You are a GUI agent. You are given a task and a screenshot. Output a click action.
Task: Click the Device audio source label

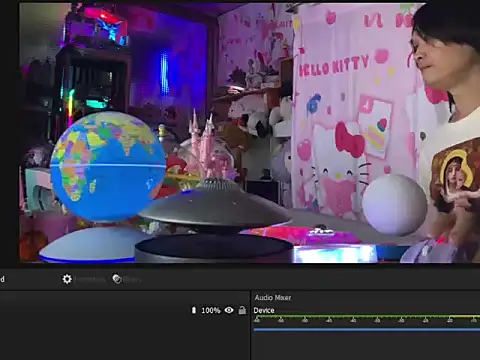click(264, 310)
